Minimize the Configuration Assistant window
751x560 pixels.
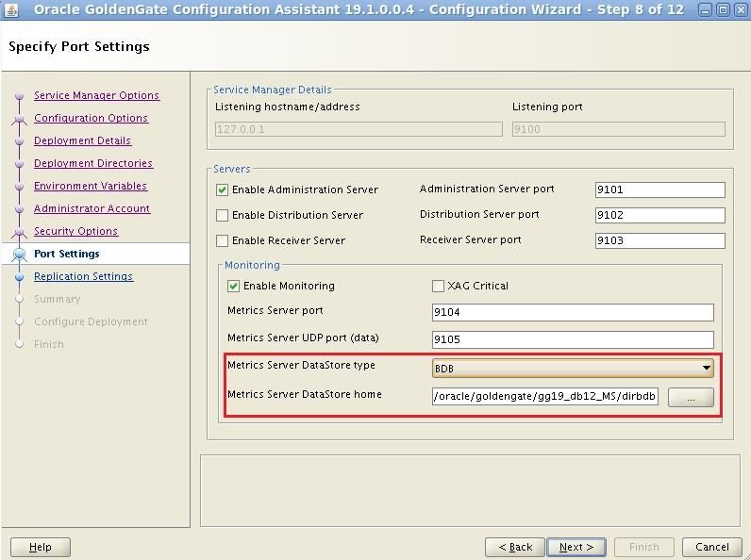pyautogui.click(x=705, y=9)
